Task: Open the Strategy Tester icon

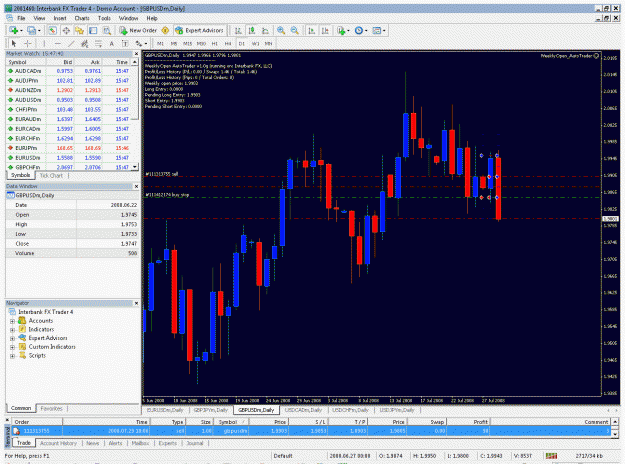Action: [x=106, y=30]
